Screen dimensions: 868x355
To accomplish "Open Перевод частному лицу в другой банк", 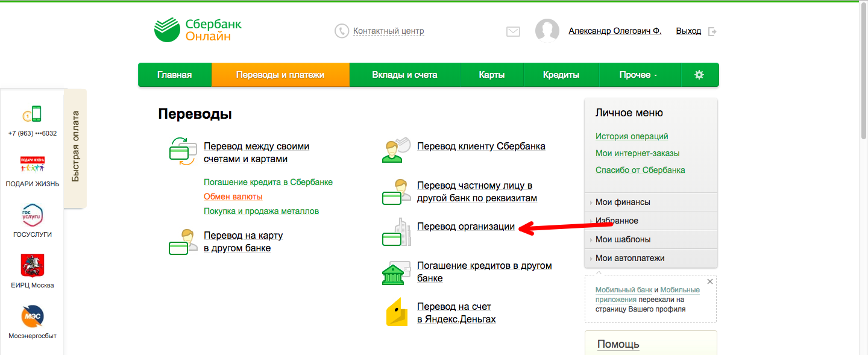I will click(x=477, y=192).
